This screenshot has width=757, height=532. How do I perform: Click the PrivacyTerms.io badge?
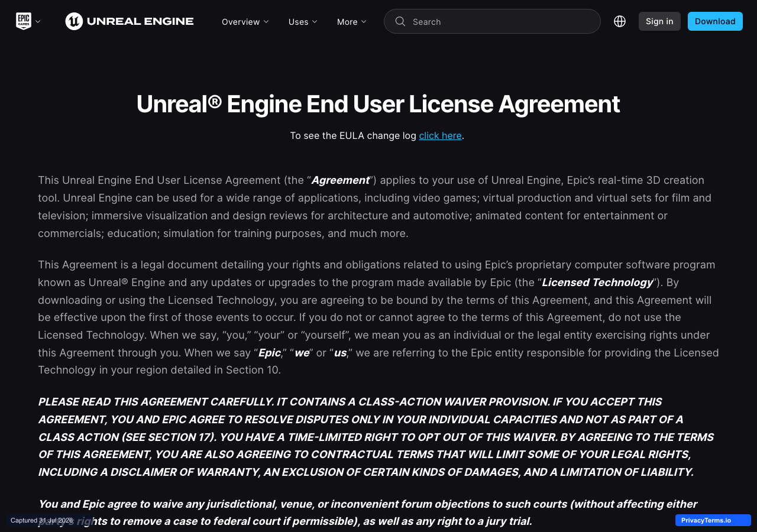713,520
